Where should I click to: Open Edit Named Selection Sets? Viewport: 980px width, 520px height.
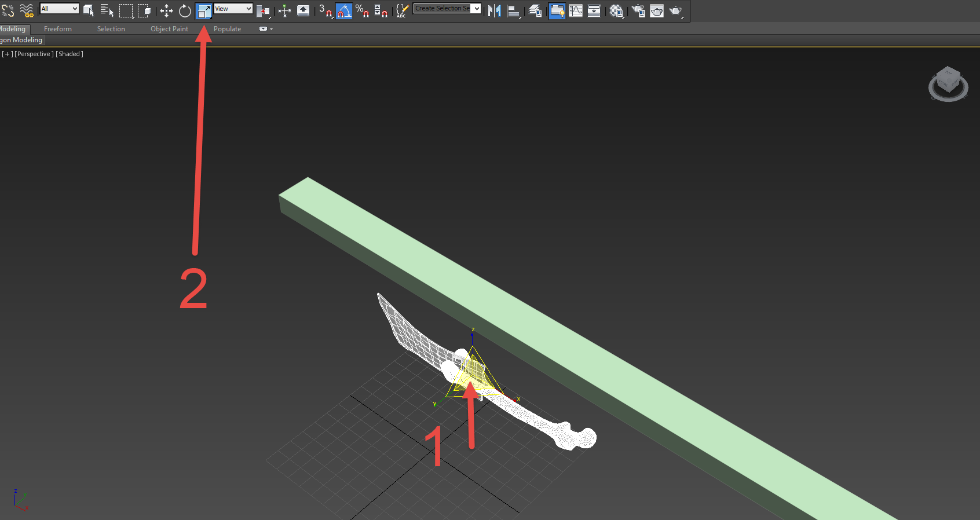point(402,10)
